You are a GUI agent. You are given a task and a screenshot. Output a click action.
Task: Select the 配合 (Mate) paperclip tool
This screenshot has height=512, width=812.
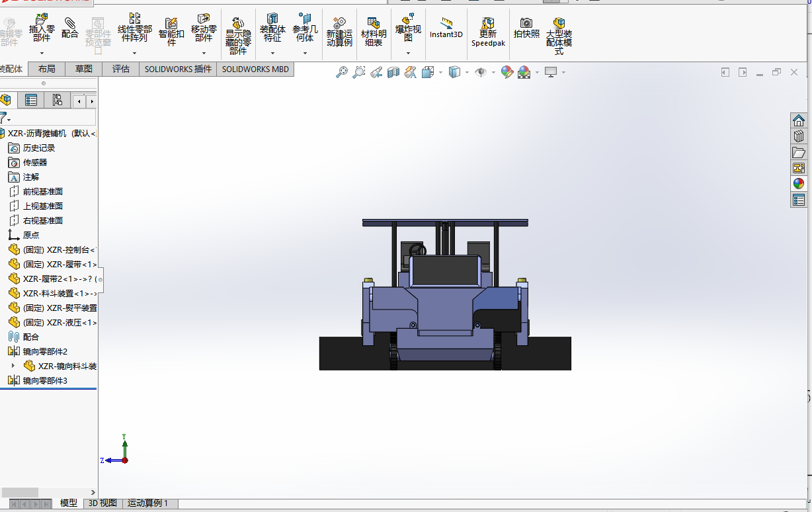pyautogui.click(x=69, y=28)
